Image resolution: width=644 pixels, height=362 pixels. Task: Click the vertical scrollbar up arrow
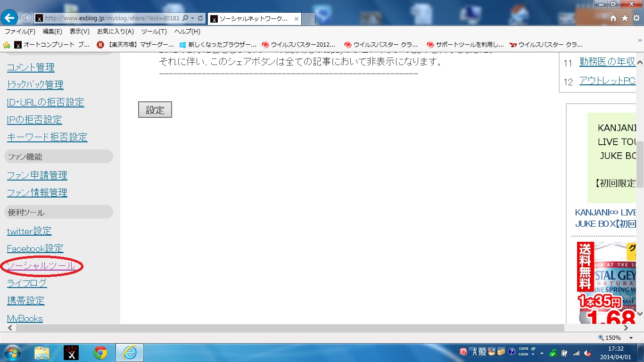click(640, 62)
